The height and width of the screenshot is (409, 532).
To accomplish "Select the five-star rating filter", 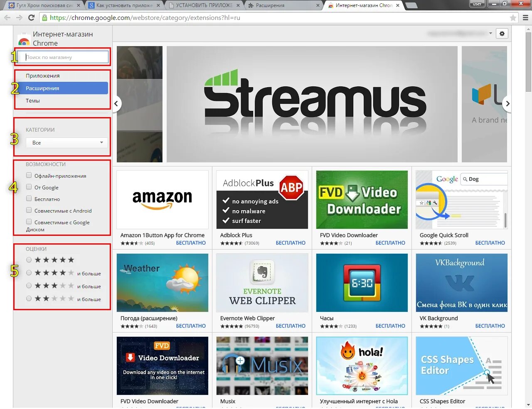I will pos(29,260).
